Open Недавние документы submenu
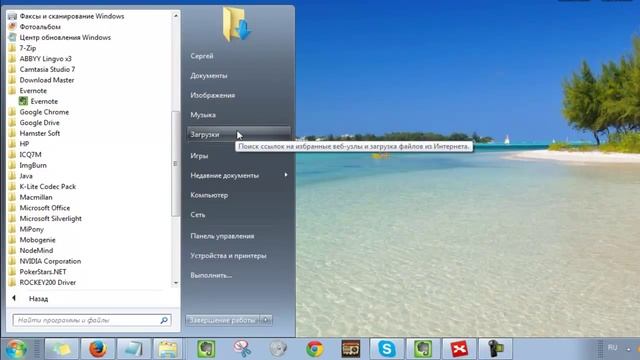The image size is (640, 360). (239, 176)
